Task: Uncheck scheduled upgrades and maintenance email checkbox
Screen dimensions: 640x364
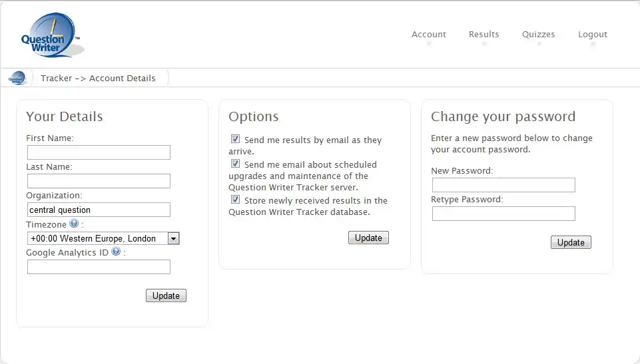Action: [235, 164]
